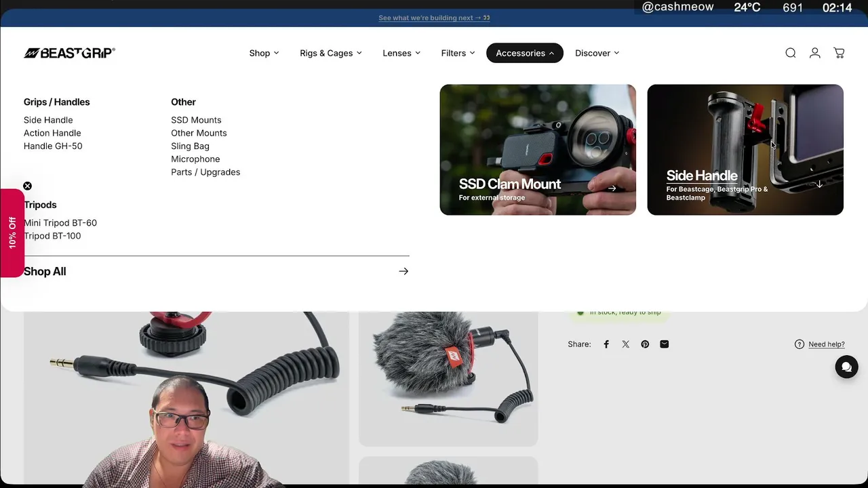Open the Side Handle promo card

[745, 150]
